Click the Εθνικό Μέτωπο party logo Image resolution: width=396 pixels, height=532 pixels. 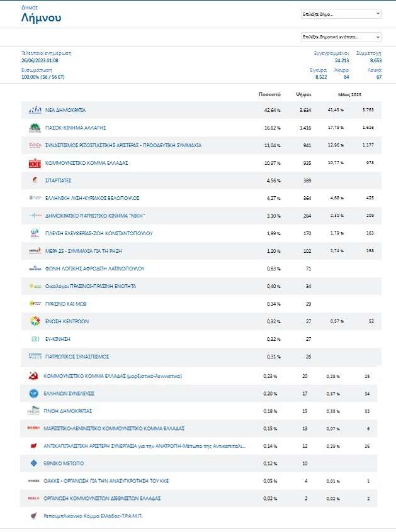pyautogui.click(x=34, y=463)
